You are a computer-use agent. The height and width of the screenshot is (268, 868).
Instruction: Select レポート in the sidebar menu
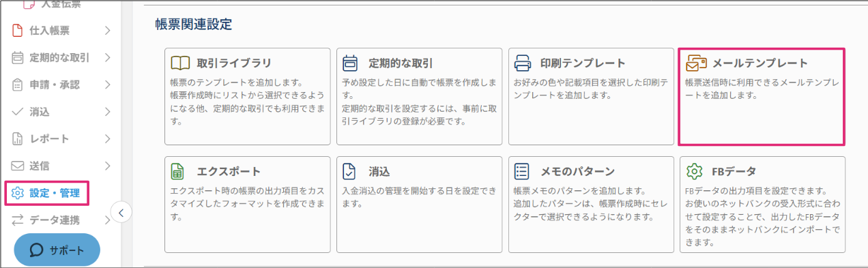[x=49, y=139]
